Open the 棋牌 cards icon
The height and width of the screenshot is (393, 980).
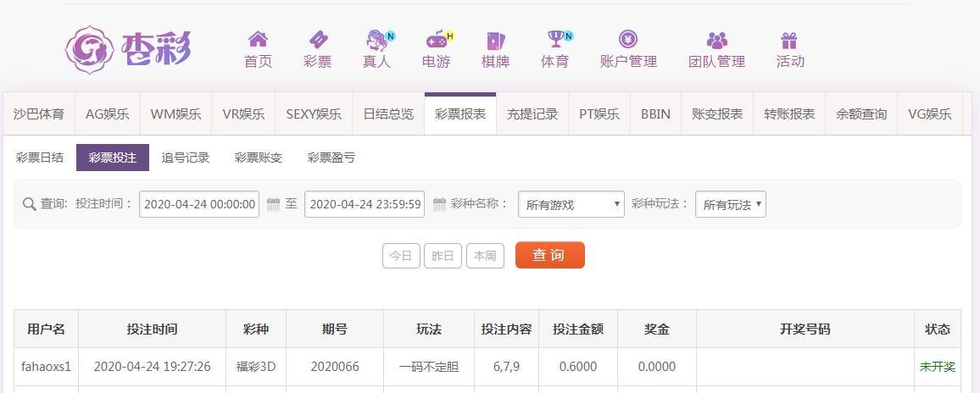(496, 41)
